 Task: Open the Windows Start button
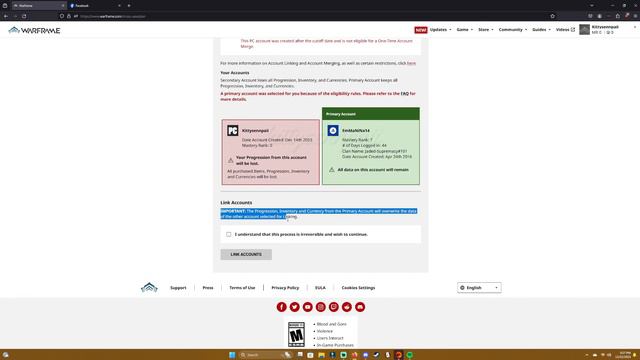[x=232, y=355]
